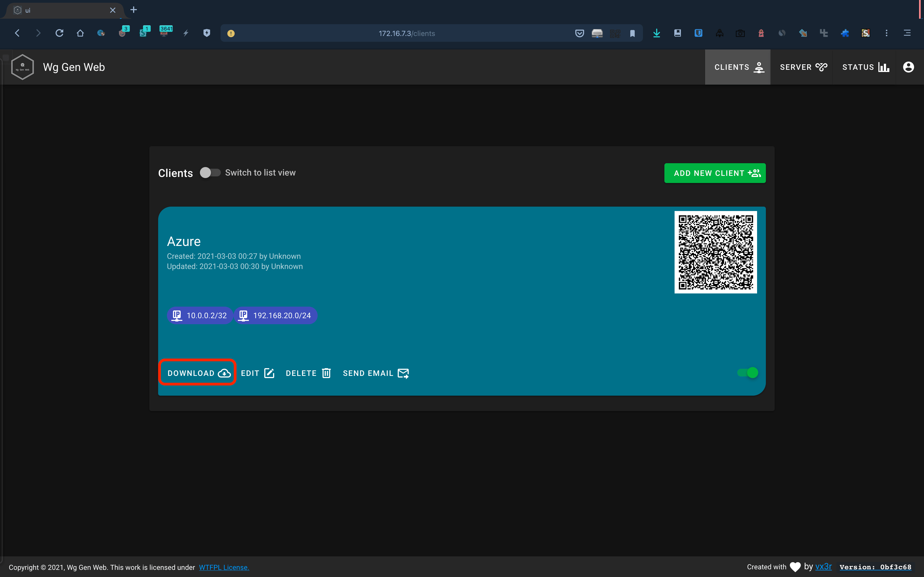Reload the page with the refresh icon

point(59,33)
